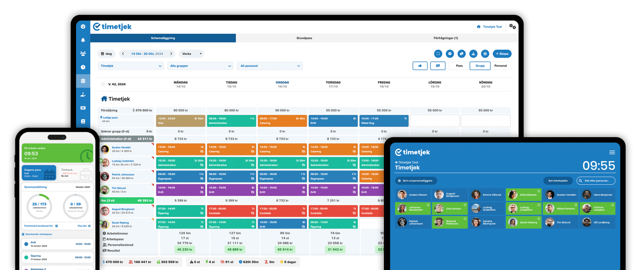The height and width of the screenshot is (270, 644).
Task: Open the Timetjek workplace dropdown
Action: [x=131, y=66]
